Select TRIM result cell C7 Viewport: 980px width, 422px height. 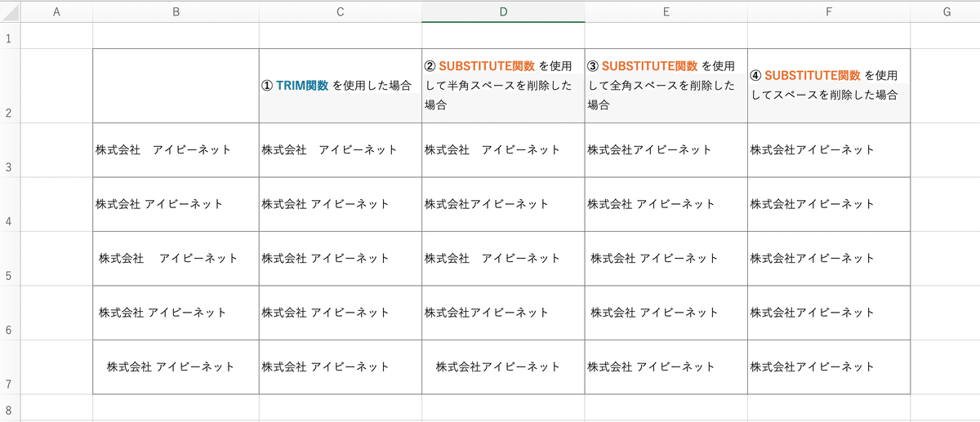(340, 367)
